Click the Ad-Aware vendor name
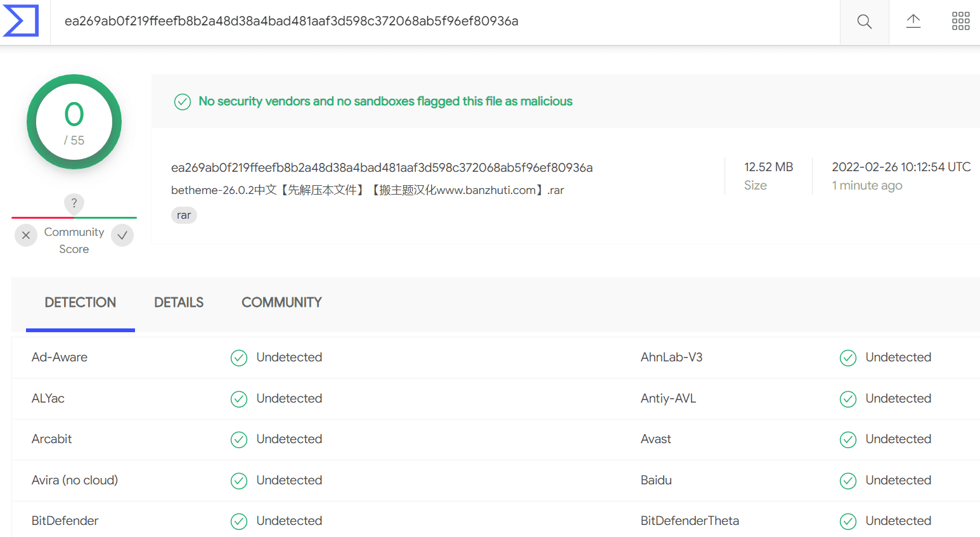 pos(60,357)
